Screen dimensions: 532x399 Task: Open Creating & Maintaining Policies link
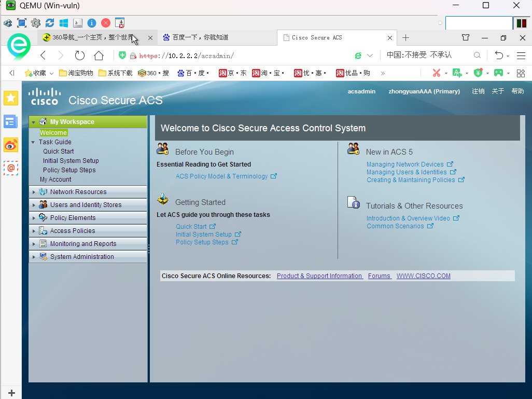[x=411, y=180]
